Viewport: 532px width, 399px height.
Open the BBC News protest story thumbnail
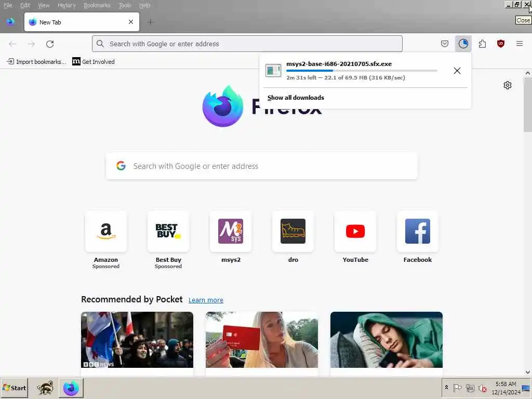tap(137, 340)
